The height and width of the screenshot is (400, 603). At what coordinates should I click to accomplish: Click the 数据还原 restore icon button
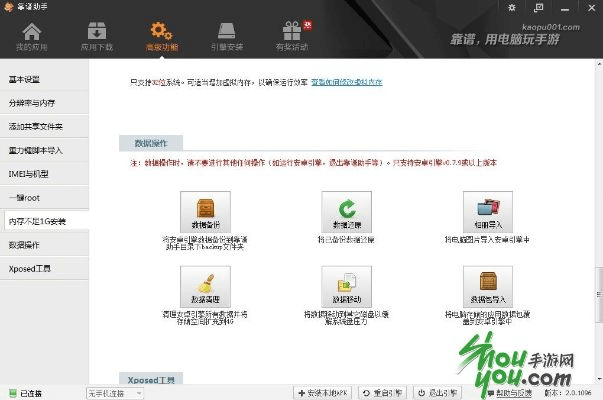pos(346,212)
